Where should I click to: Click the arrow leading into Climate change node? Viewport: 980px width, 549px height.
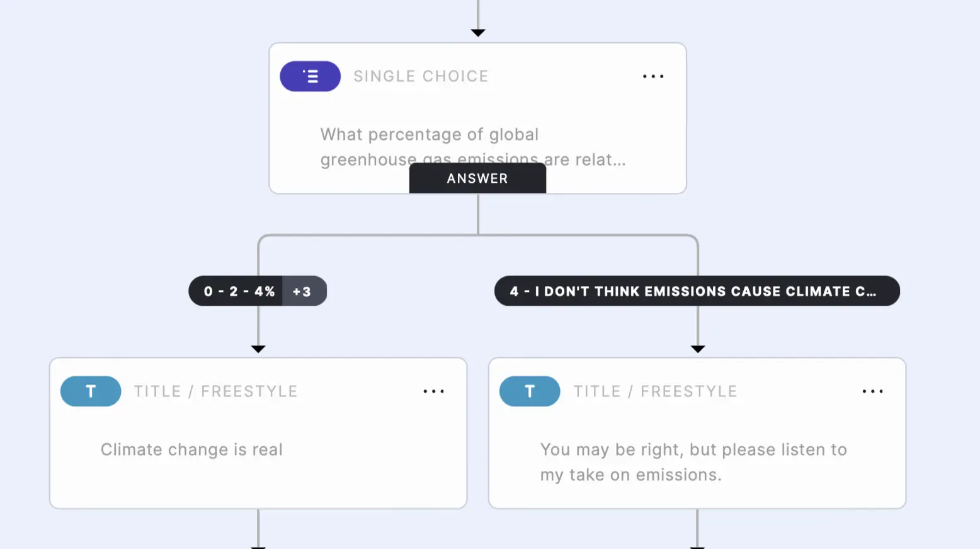coord(258,349)
